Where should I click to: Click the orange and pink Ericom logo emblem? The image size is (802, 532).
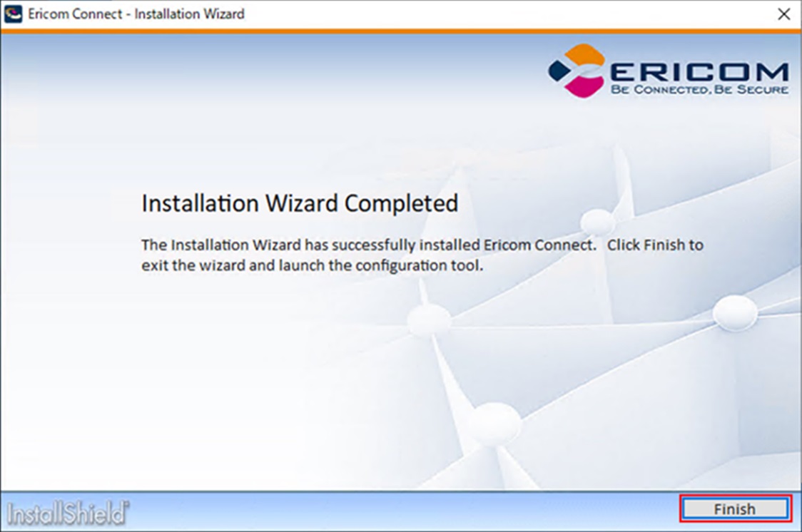pos(577,71)
